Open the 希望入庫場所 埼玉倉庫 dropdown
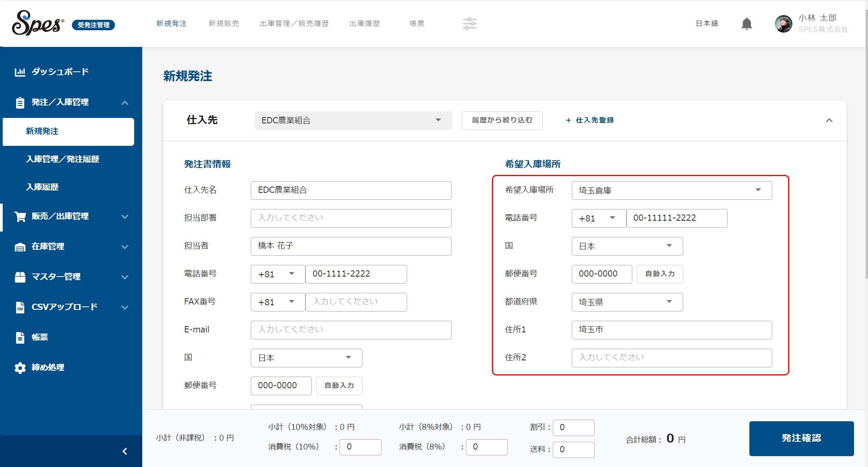 671,190
